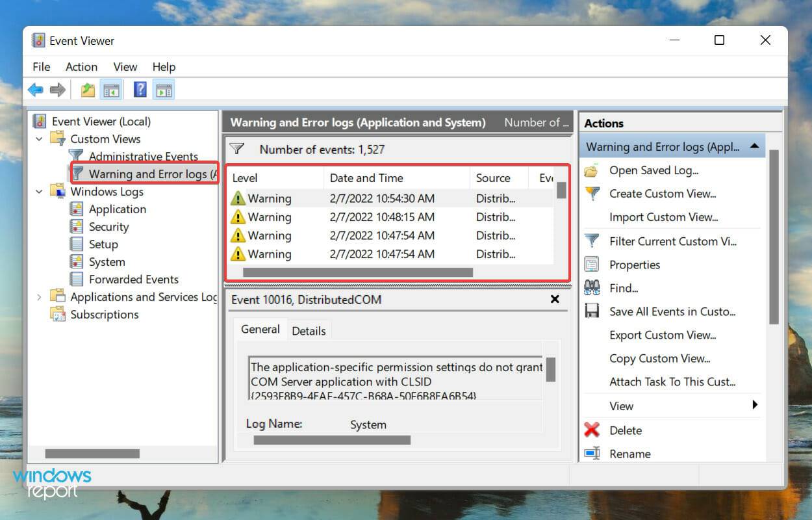This screenshot has width=812, height=520.
Task: Click the red Delete icon
Action: coord(592,430)
